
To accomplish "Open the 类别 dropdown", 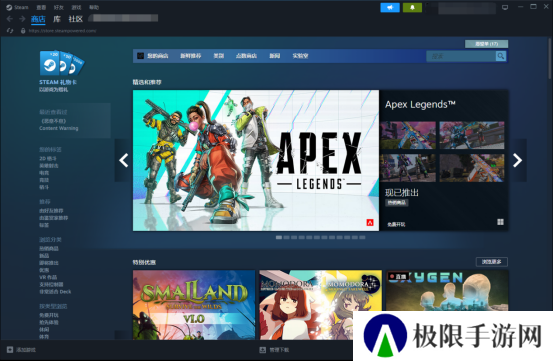I will coord(219,56).
